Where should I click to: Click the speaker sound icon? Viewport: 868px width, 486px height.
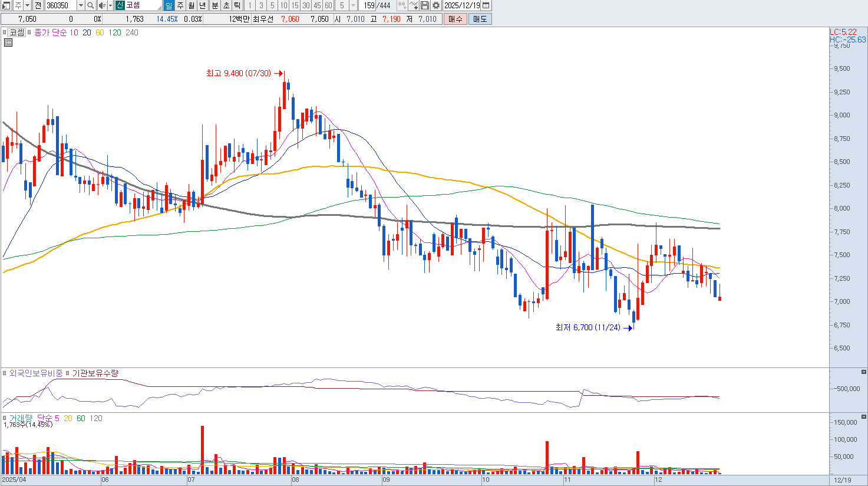click(101, 5)
